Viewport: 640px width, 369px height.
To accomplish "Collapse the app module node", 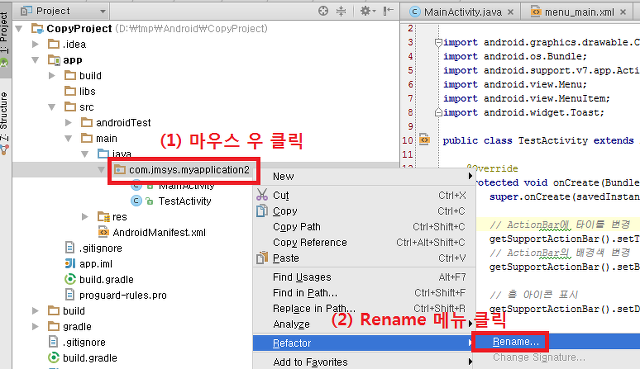I will click(36, 60).
